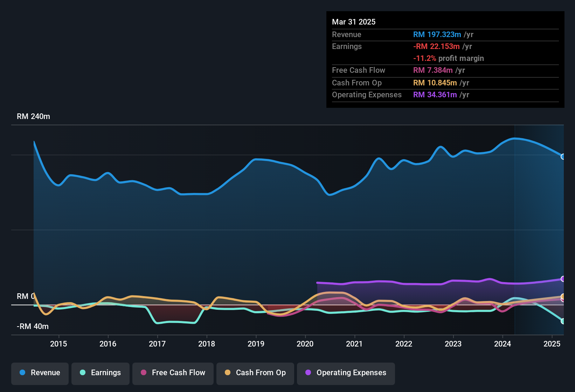This screenshot has height=392, width=575.
Task: Click the Earnings row label in tooltip
Action: (347, 46)
